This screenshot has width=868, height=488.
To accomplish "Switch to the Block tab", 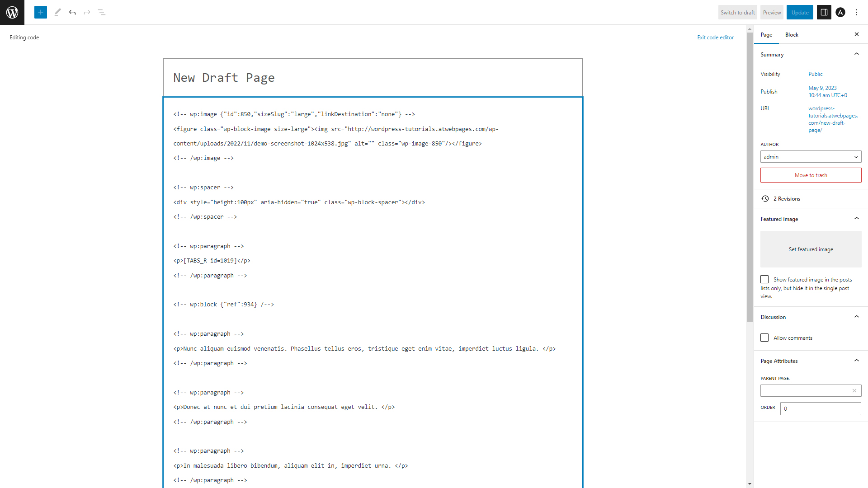I will tap(791, 34).
